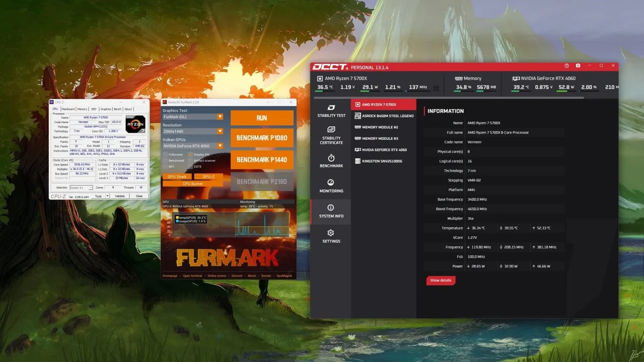Viewport: 644px width, 362px height.
Task: Launch Benchmark P1080 in FurMark
Action: pyautogui.click(x=262, y=138)
